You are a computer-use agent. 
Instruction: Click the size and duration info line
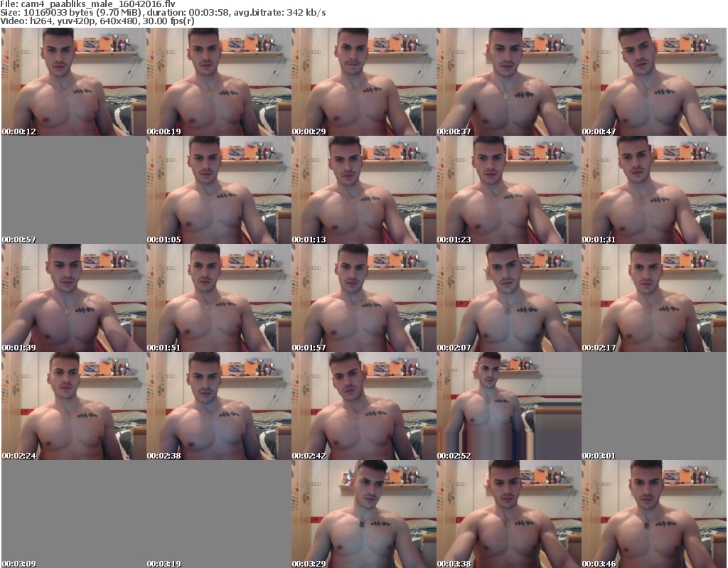pyautogui.click(x=163, y=13)
